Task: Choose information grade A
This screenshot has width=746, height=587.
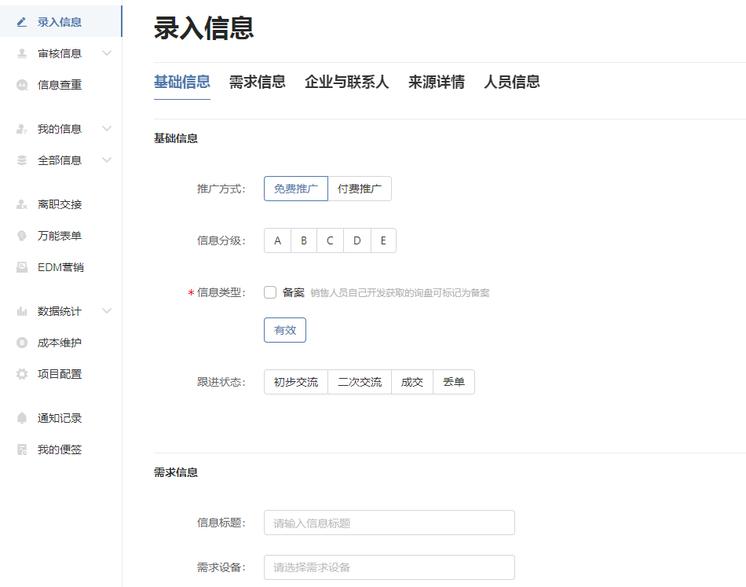Action: coord(277,241)
